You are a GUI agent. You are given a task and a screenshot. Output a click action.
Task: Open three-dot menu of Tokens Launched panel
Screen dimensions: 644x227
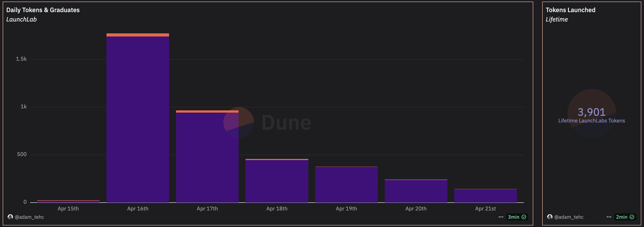coord(609,217)
